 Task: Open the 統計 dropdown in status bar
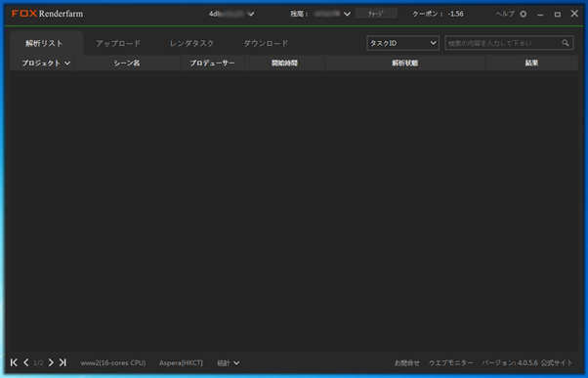[x=228, y=362]
